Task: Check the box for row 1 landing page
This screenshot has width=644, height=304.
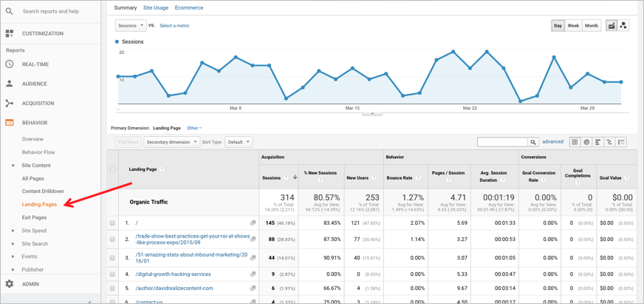Action: [x=113, y=223]
